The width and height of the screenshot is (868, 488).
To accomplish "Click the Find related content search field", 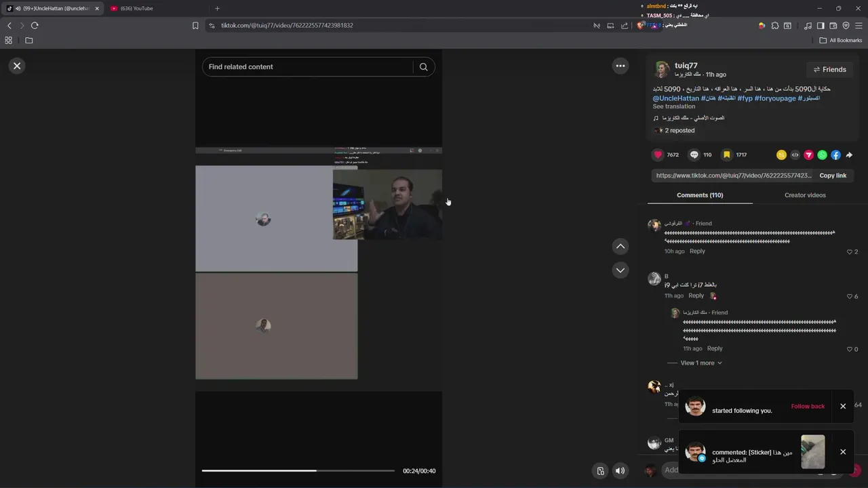I will 308,66.
